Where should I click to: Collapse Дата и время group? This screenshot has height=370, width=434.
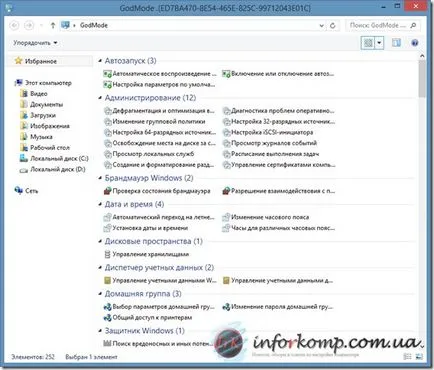point(100,204)
